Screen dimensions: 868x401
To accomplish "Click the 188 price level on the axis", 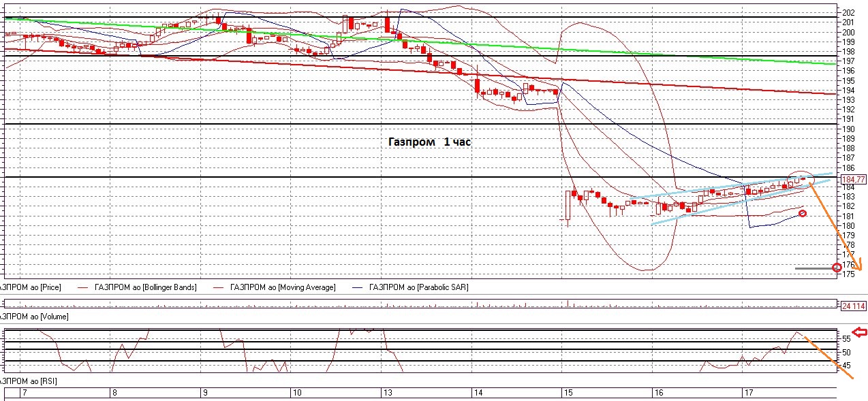I will tap(849, 148).
